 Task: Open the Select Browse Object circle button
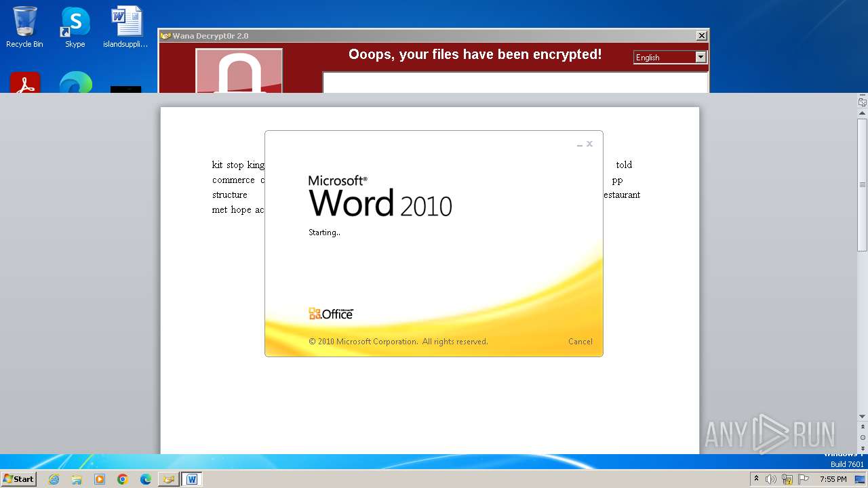[862, 438]
